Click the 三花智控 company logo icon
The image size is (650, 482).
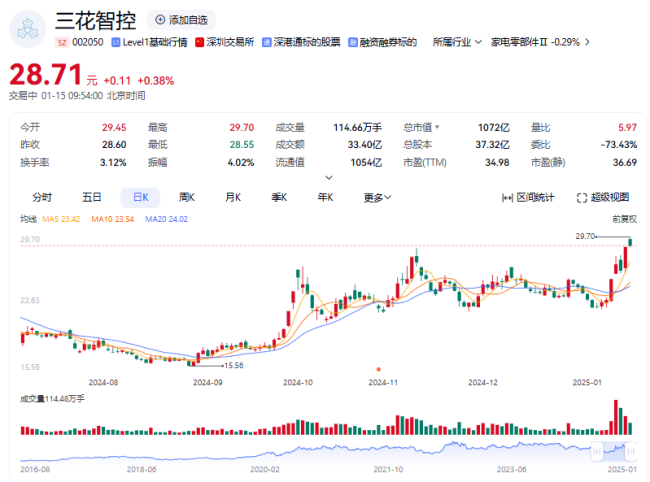point(28,29)
